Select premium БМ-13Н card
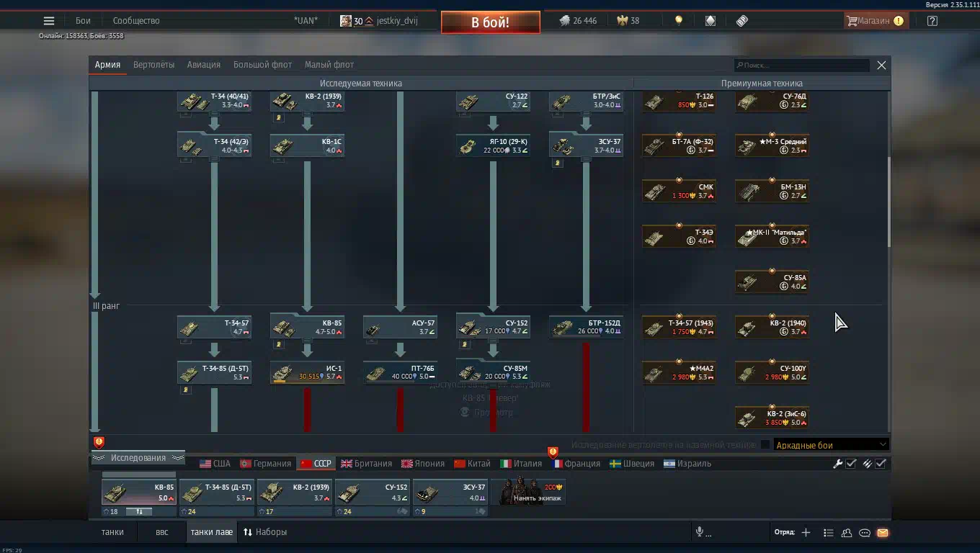Image resolution: width=980 pixels, height=553 pixels. [x=772, y=191]
